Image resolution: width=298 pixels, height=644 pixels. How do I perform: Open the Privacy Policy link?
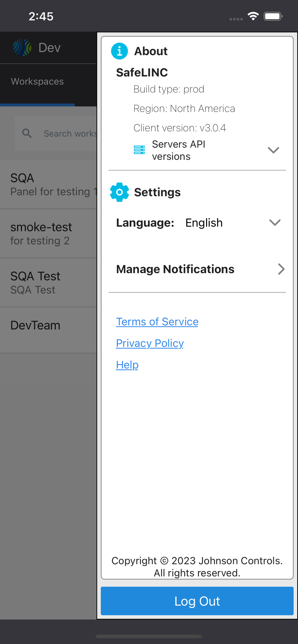tap(150, 343)
